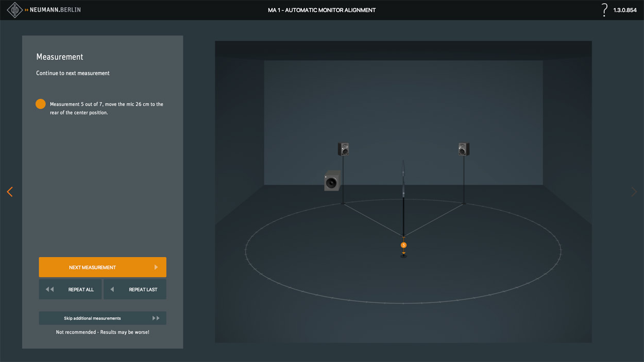Click the orange mic position marker on floor
Image resolution: width=644 pixels, height=362 pixels.
pos(404,245)
